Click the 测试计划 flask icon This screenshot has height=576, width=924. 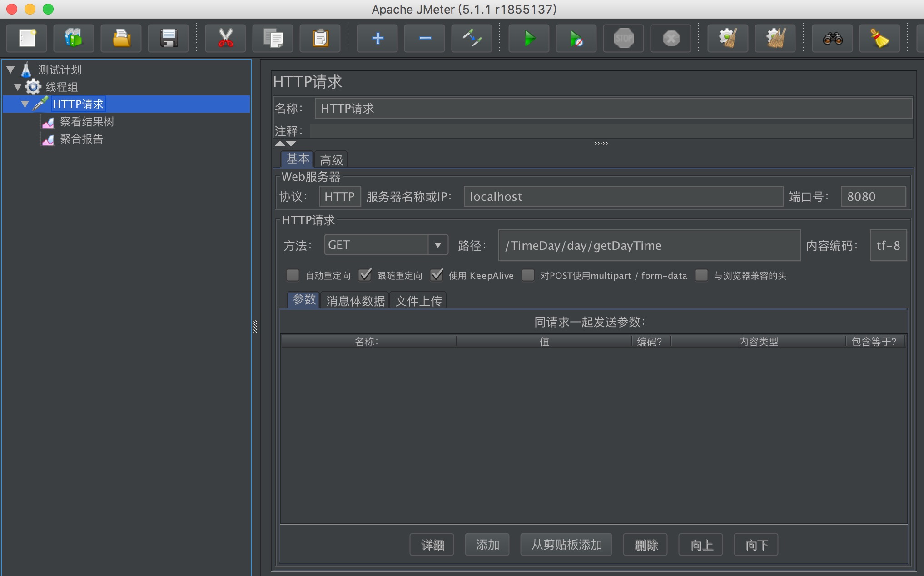pos(26,70)
